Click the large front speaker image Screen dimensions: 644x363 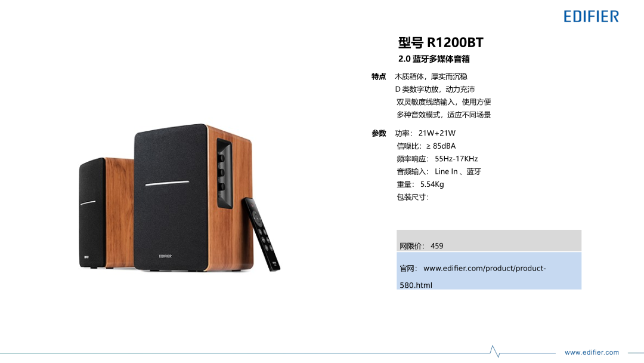[x=193, y=198]
